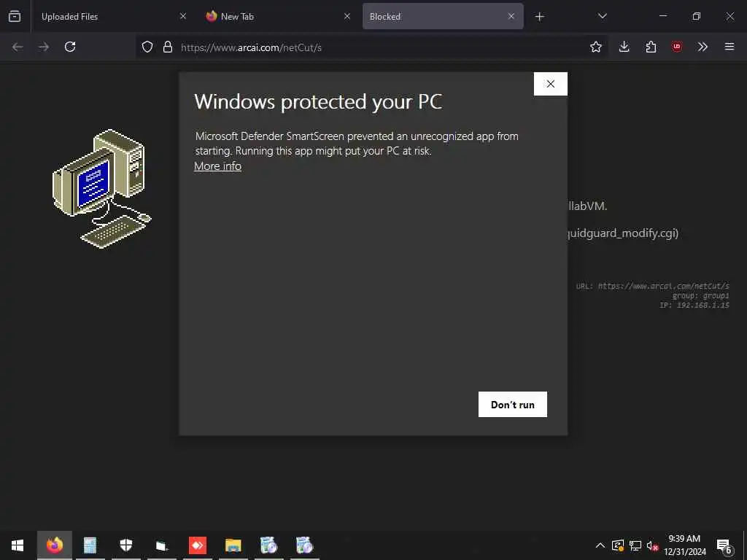
Task: Close the Uploaded Files tab
Action: [x=183, y=16]
